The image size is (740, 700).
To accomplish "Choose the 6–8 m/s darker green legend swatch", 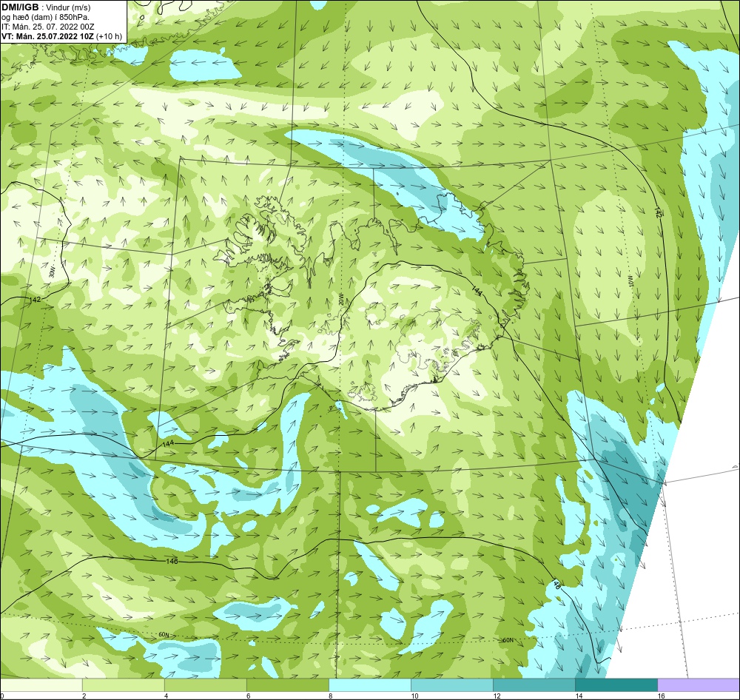I will tap(288, 684).
